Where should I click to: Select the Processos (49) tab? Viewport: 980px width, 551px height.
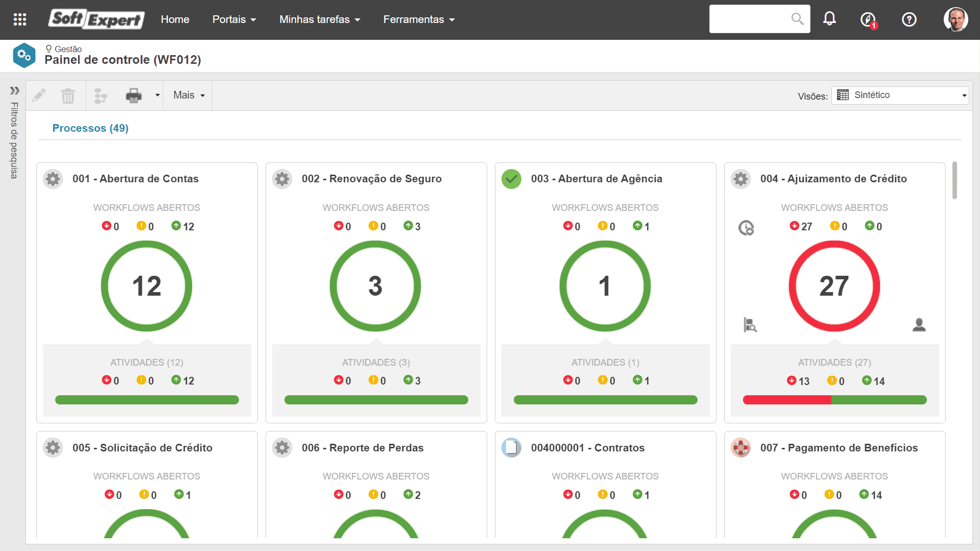pos(90,128)
